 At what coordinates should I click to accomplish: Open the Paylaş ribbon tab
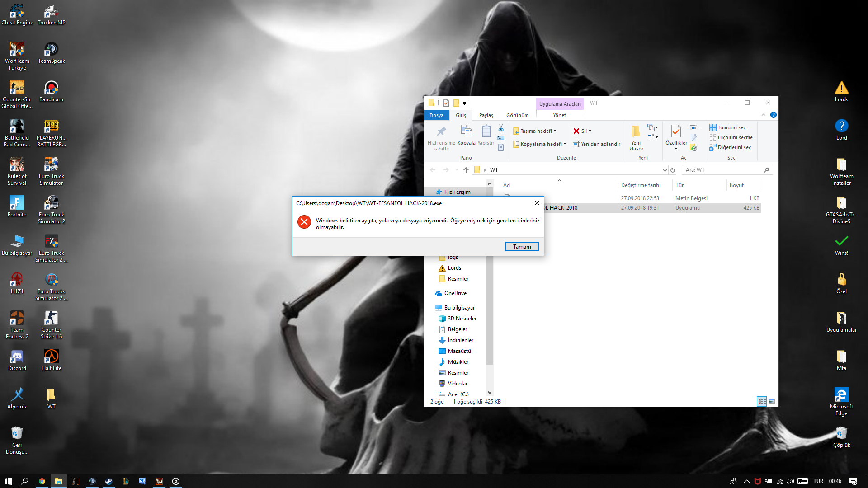point(486,115)
